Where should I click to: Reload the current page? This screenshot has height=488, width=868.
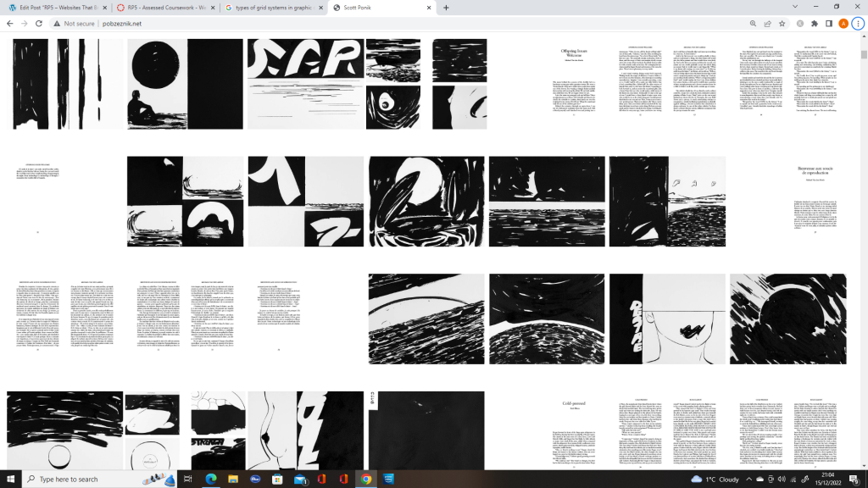click(42, 24)
